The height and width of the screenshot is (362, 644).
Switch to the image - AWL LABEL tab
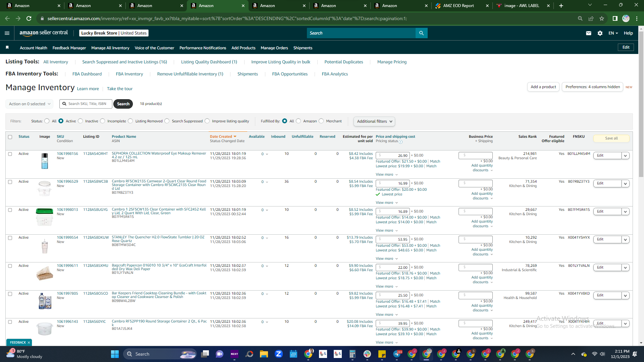(x=523, y=6)
